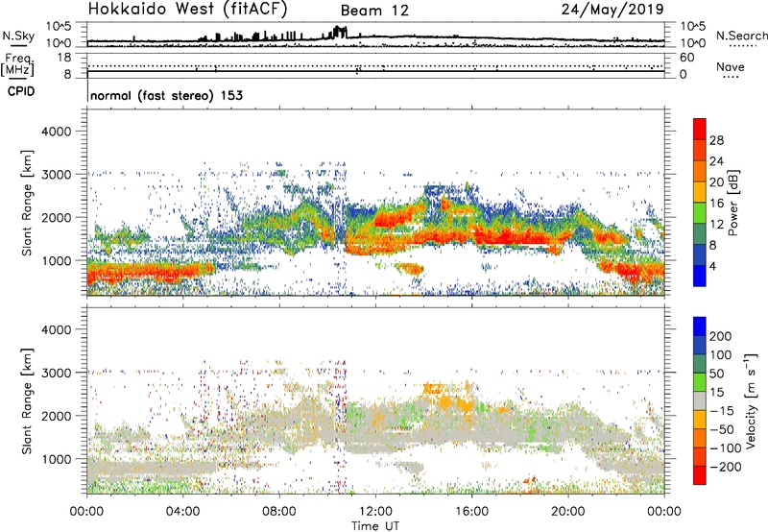The image size is (768, 532).
Task: Click 'Slant Range [km]' label of velocity panel
Action: pos(27,401)
